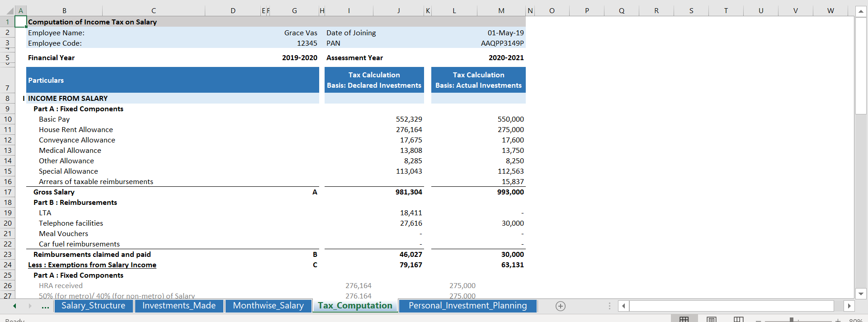Click PAN value AAQPP3149P
Screen dimensions: 868x322
coord(502,43)
